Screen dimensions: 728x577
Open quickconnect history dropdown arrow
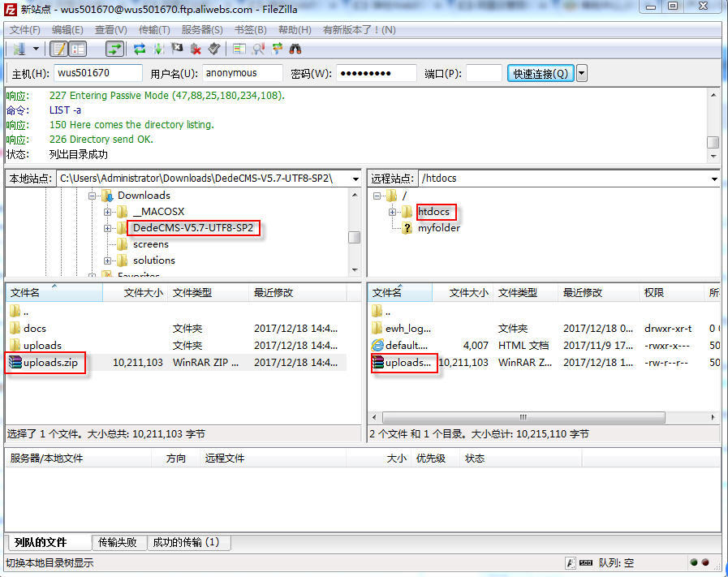[x=581, y=73]
